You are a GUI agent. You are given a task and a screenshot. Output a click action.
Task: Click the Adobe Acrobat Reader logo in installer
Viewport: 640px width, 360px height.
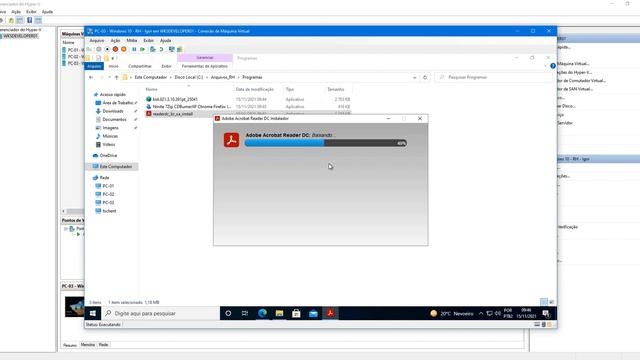[x=231, y=140]
